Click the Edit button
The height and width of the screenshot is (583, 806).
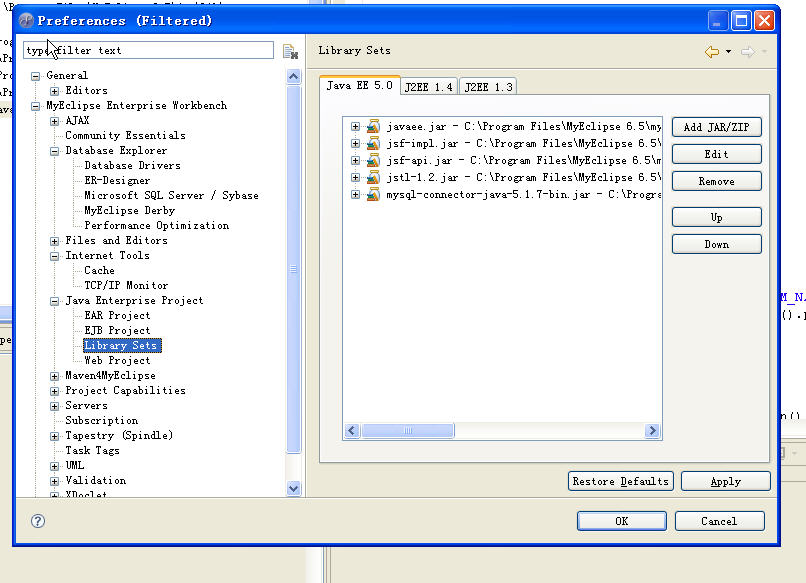(x=717, y=154)
